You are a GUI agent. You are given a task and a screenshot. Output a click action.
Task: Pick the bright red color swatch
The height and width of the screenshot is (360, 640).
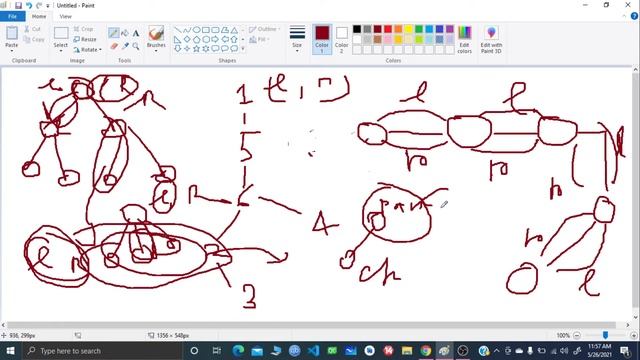[388, 29]
